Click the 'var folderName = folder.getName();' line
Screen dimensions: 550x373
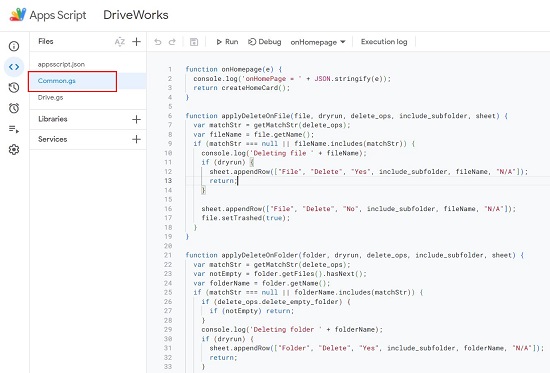[x=262, y=283]
